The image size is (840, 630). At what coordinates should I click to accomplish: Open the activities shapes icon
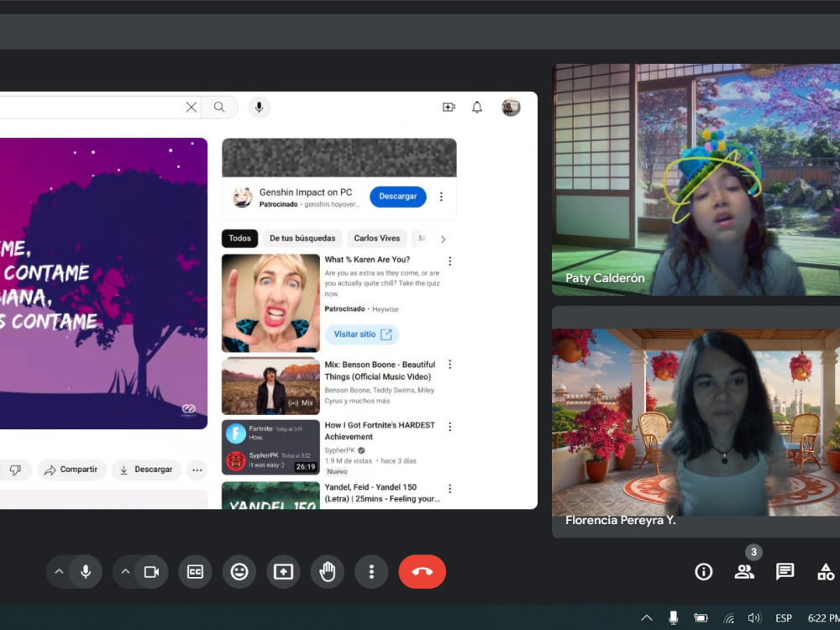click(x=826, y=572)
